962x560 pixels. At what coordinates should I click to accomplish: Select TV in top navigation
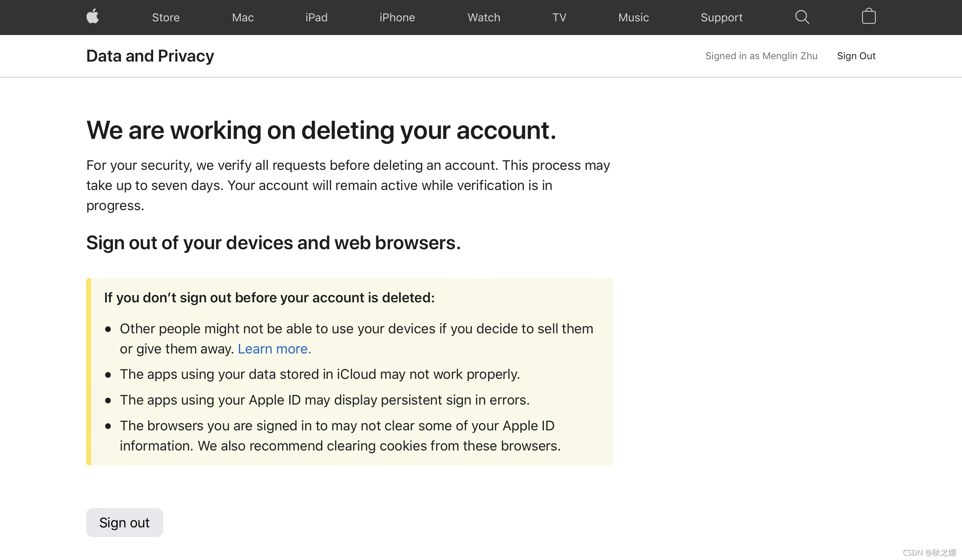coord(559,17)
